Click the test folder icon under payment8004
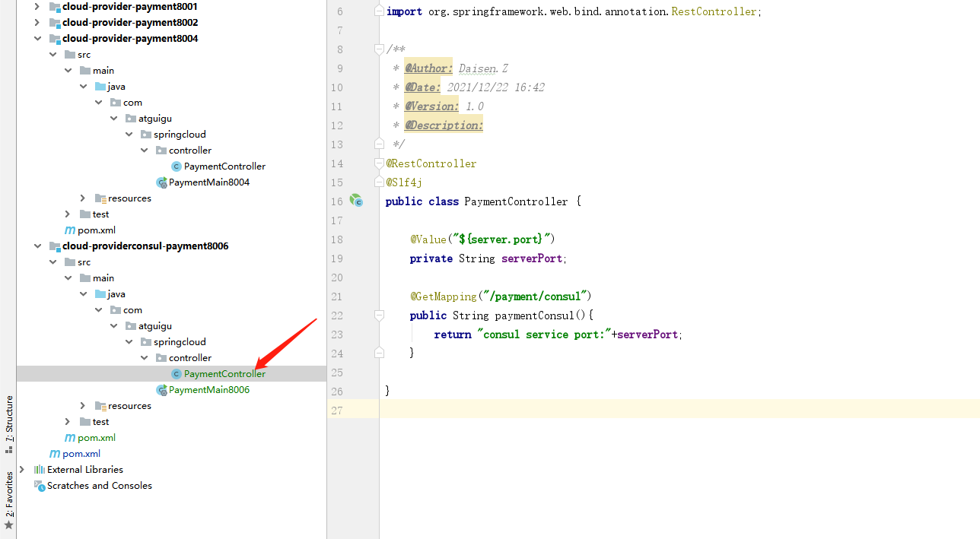Image resolution: width=980 pixels, height=539 pixels. (85, 214)
